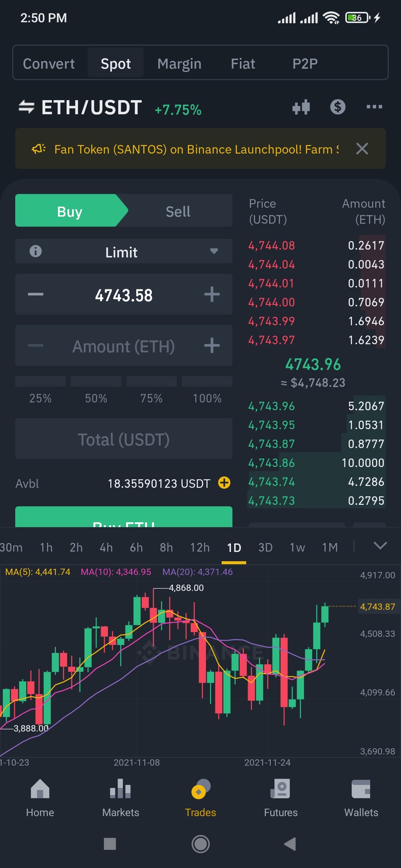Tap the megaphone announcement icon
401x868 pixels.
point(39,149)
